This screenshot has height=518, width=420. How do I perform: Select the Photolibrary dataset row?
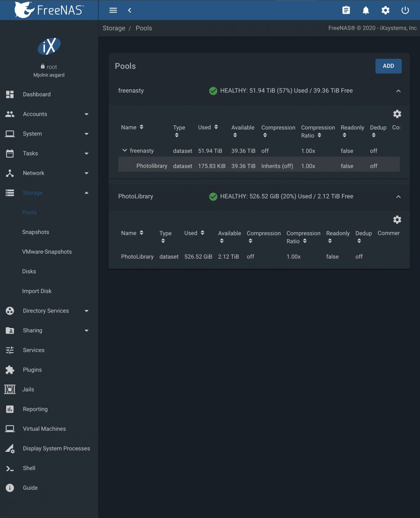click(259, 166)
